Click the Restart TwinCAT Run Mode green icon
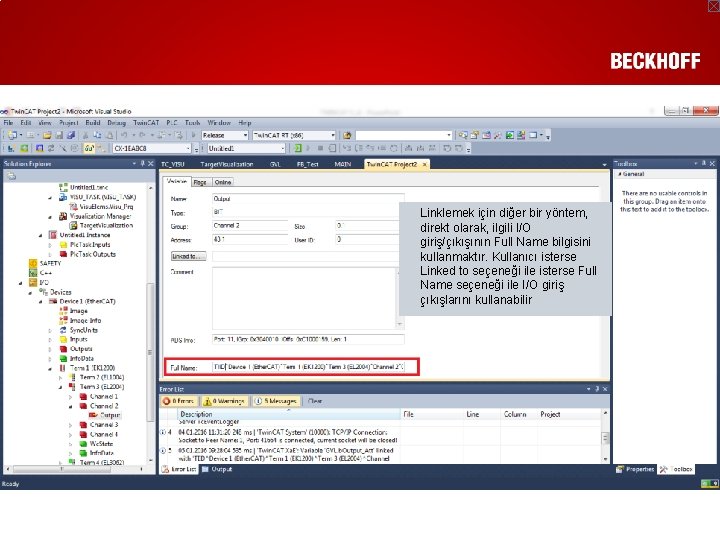 click(x=24, y=148)
